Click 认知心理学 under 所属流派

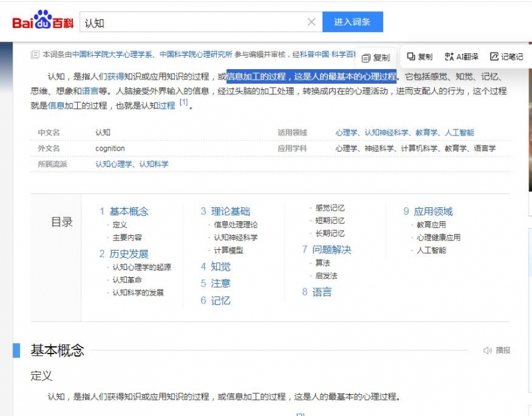[110, 163]
